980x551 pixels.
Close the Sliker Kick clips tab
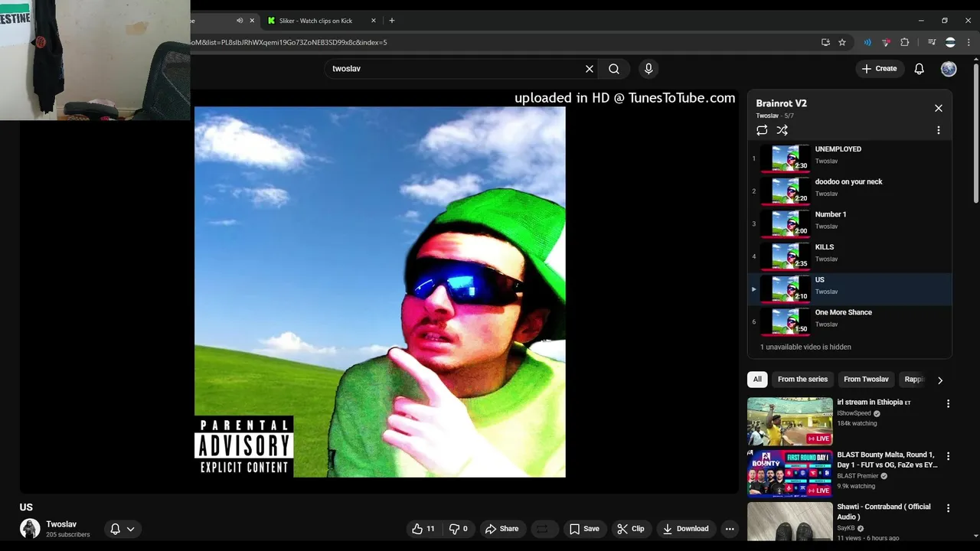coord(374,21)
